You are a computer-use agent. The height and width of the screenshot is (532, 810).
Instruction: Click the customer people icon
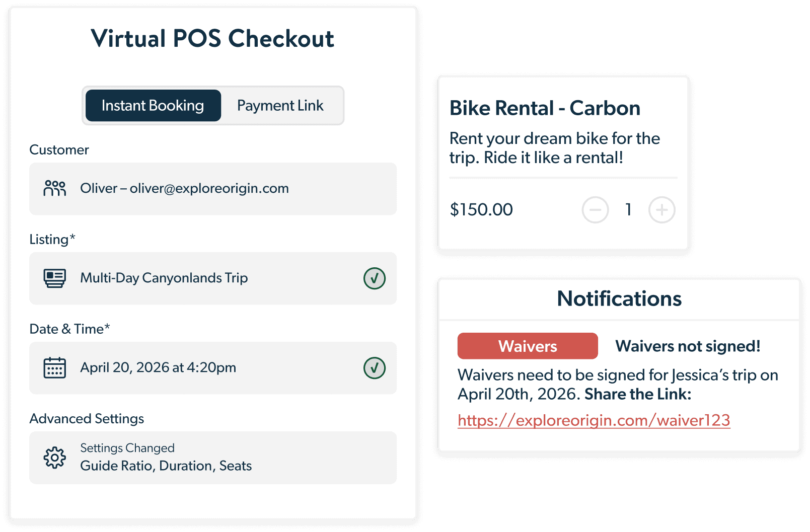pos(54,188)
